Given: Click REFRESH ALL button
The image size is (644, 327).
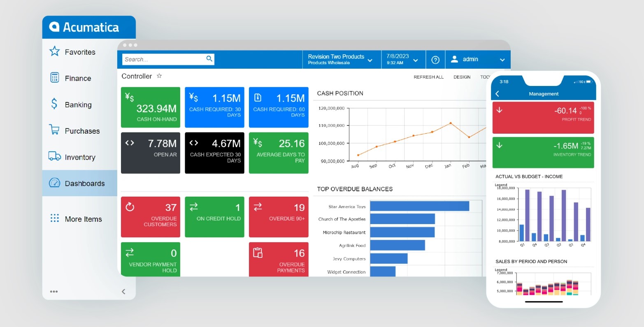Looking at the screenshot, I should coord(428,77).
